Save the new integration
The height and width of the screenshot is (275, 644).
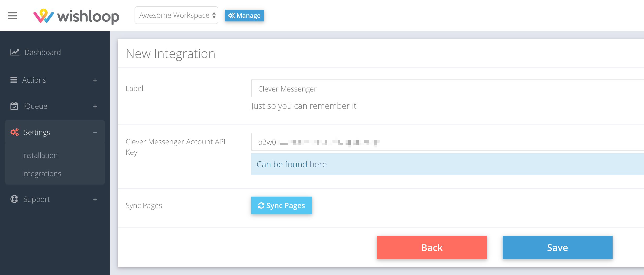click(x=557, y=248)
